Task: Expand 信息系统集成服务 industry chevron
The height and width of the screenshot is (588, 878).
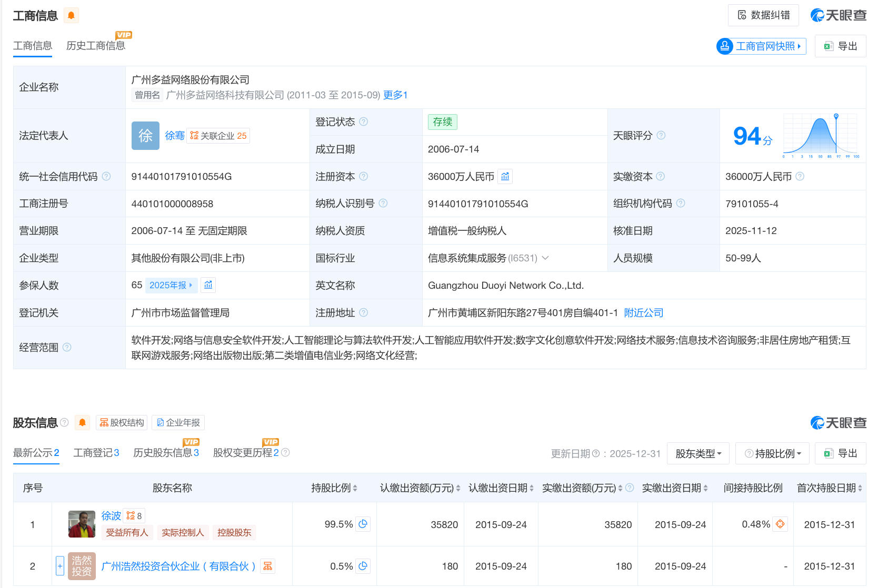Action: tap(545, 258)
